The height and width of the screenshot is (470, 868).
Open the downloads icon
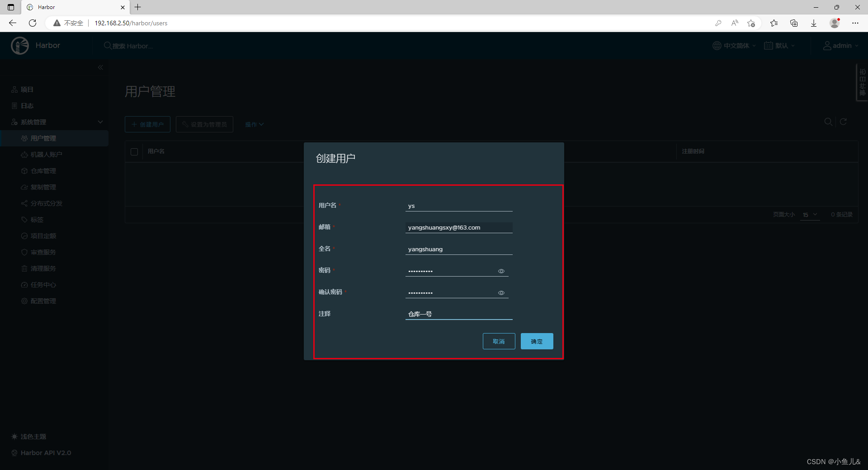click(814, 23)
